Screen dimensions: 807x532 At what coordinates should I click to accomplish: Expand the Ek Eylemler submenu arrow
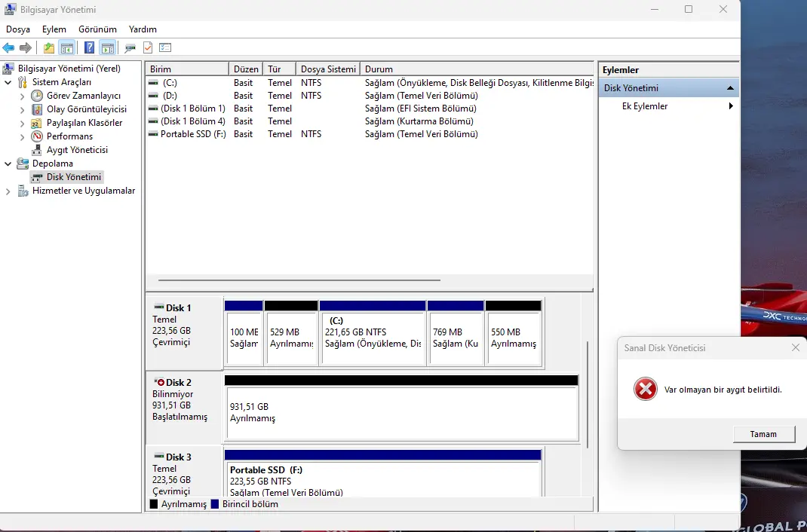[x=730, y=106]
